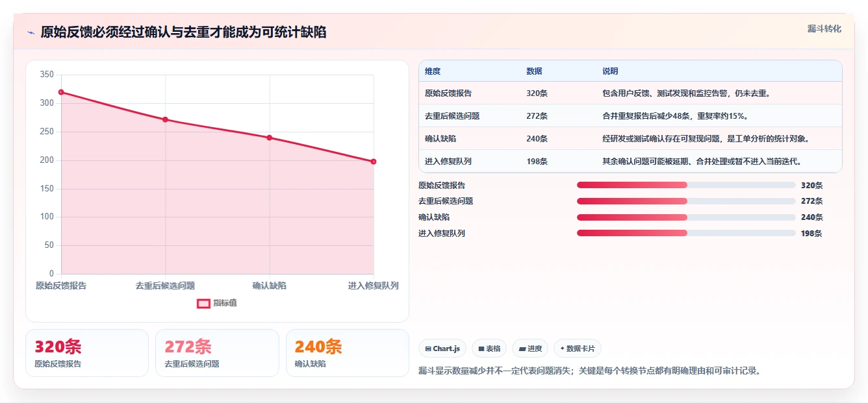Select the 进入修复队列 chart data point
868x403 pixels.
[x=374, y=162]
